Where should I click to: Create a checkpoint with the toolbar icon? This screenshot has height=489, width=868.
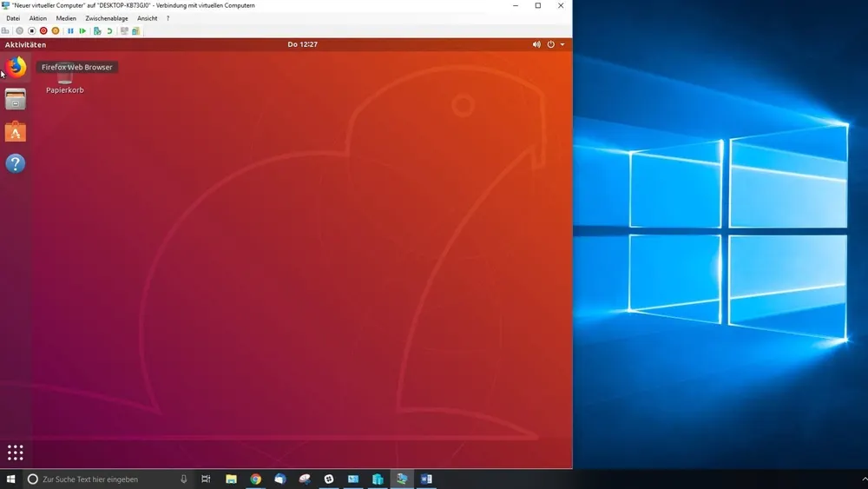(x=97, y=31)
